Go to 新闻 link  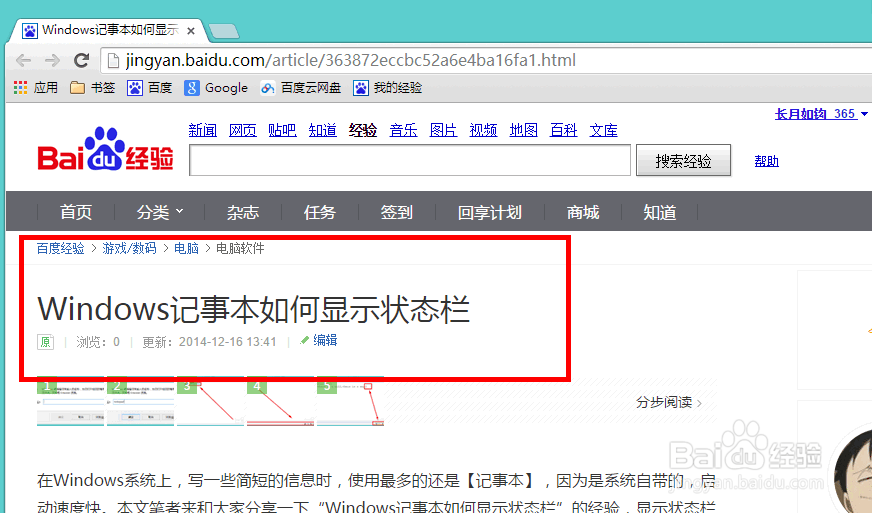pyautogui.click(x=202, y=130)
